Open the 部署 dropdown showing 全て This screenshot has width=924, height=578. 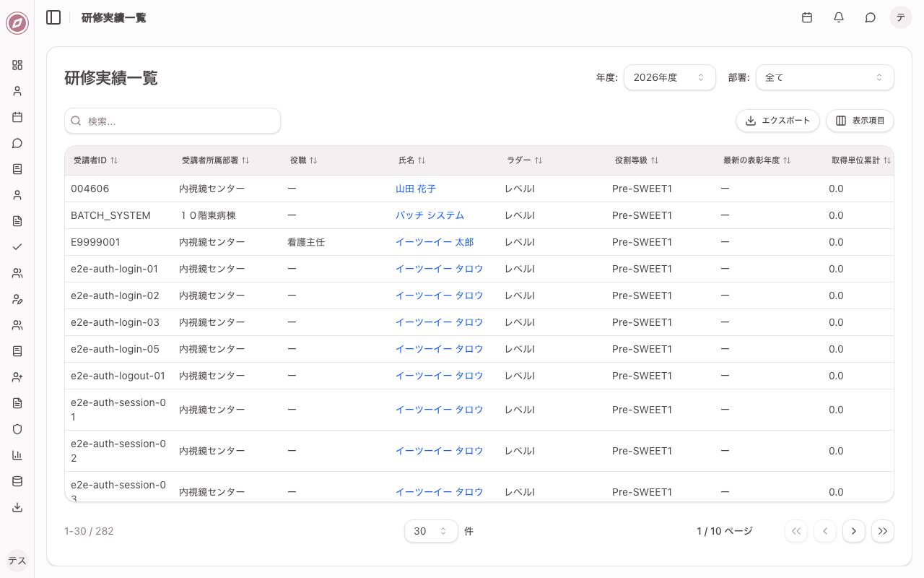(825, 77)
